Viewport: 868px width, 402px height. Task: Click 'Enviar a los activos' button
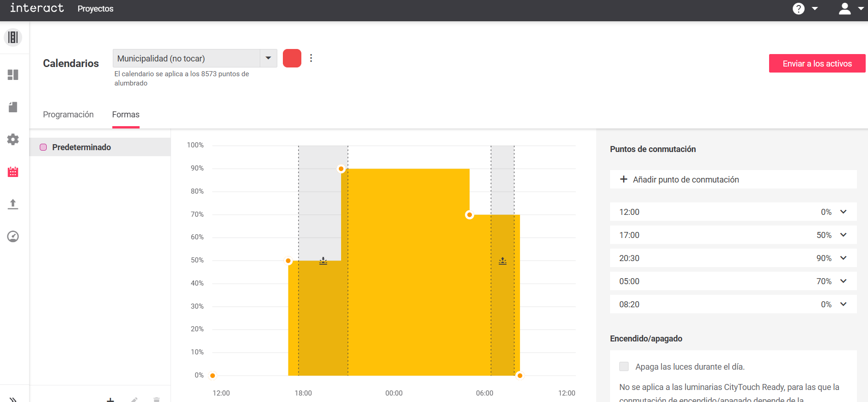[x=817, y=64]
